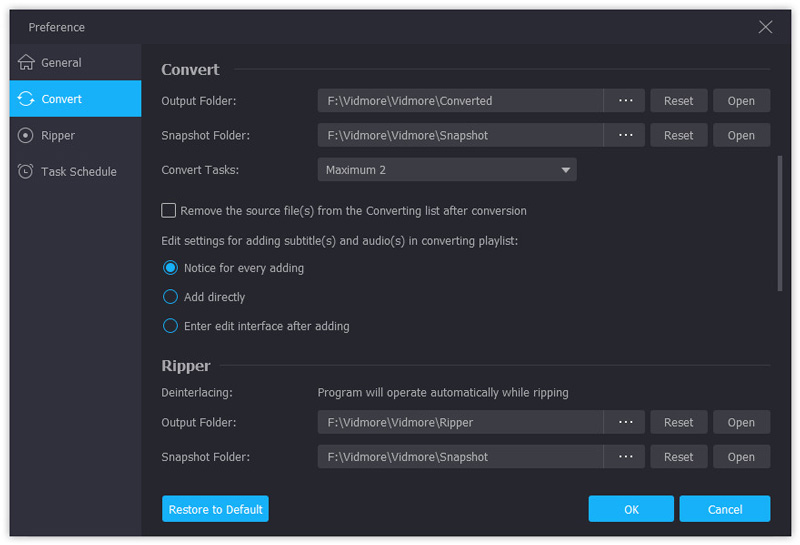Viewport: 800px width, 545px height.
Task: Select the 'Add directly' radio option
Action: coord(170,297)
